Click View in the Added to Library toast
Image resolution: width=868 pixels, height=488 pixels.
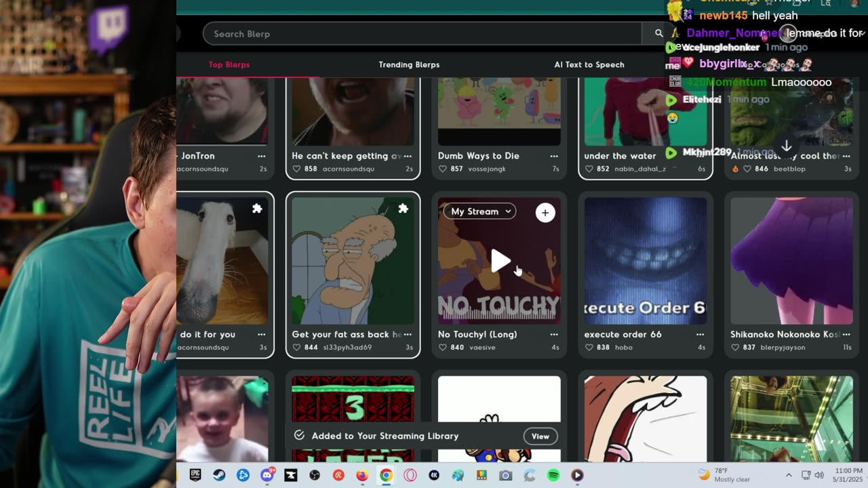click(540, 436)
